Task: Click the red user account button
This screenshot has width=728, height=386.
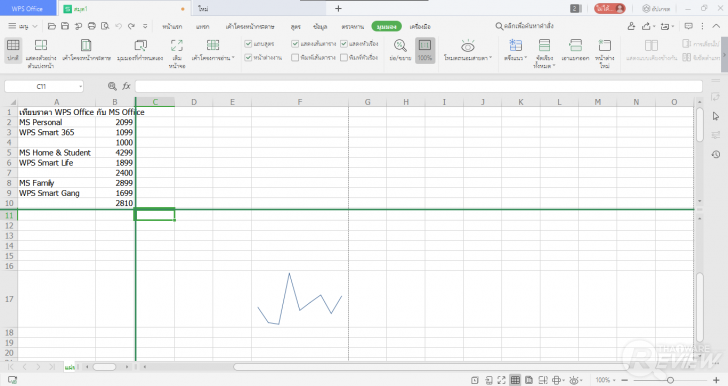Action: click(610, 8)
